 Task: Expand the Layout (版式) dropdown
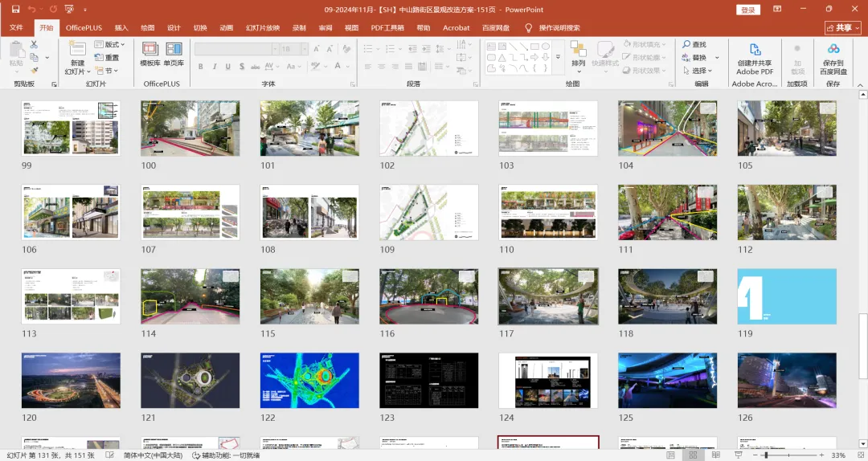tap(112, 45)
